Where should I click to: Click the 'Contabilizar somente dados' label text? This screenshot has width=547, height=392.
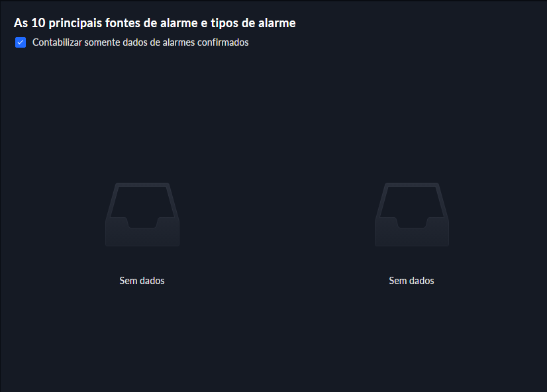tap(90, 42)
